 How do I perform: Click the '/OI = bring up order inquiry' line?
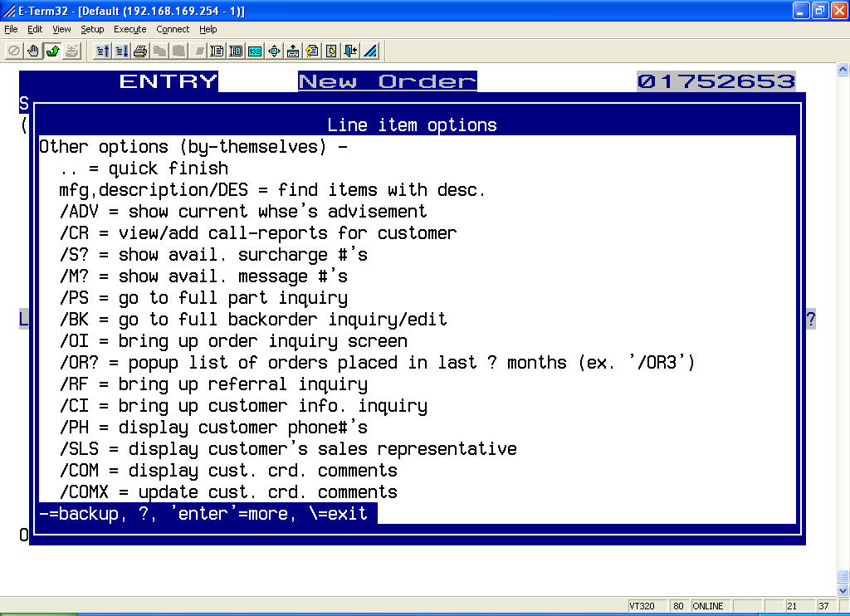click(233, 341)
